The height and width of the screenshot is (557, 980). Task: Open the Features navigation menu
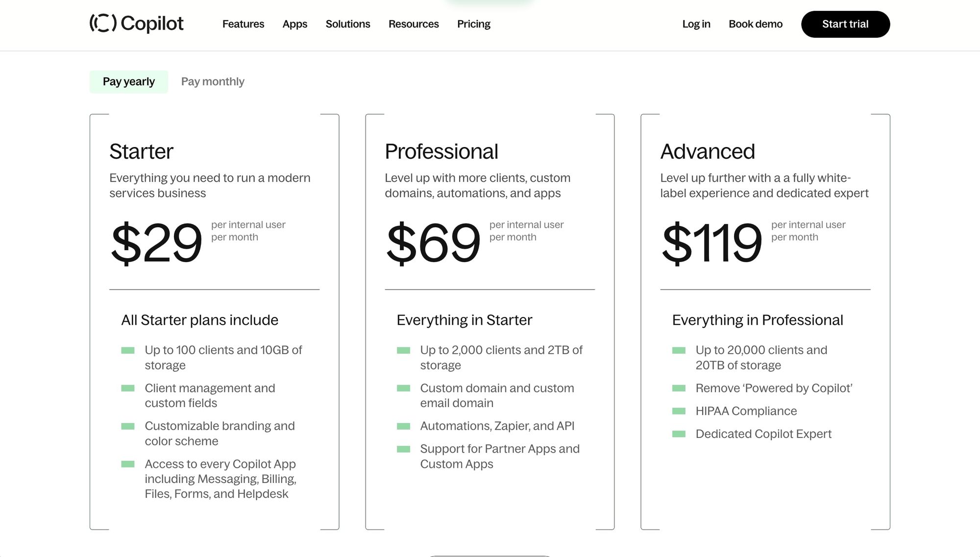tap(243, 24)
